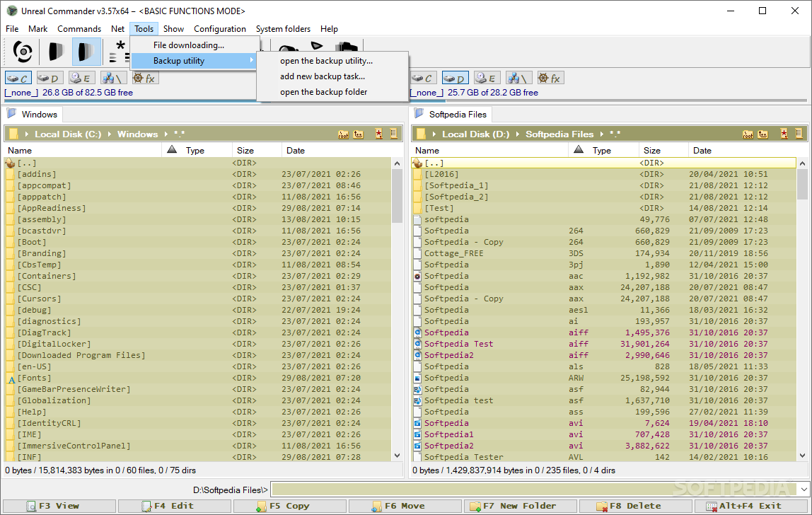This screenshot has width=812, height=515.
Task: Click the refresh swirl toolbar icon
Action: coord(22,52)
